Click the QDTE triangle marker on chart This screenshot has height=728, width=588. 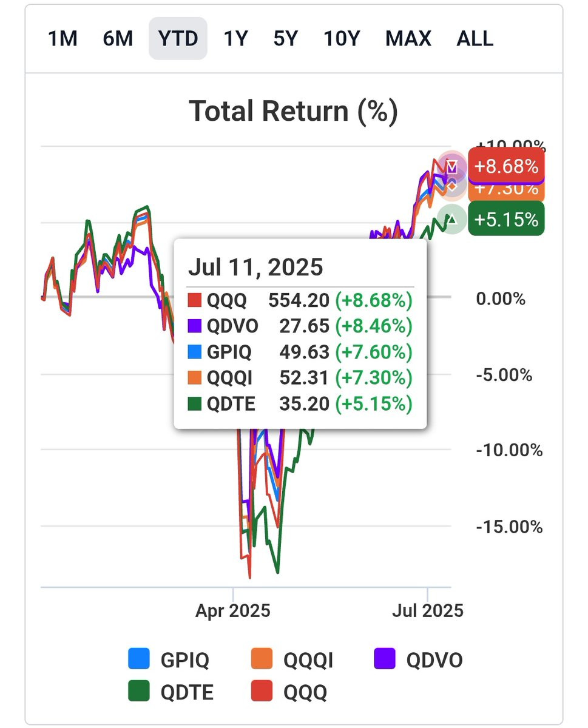click(x=451, y=218)
